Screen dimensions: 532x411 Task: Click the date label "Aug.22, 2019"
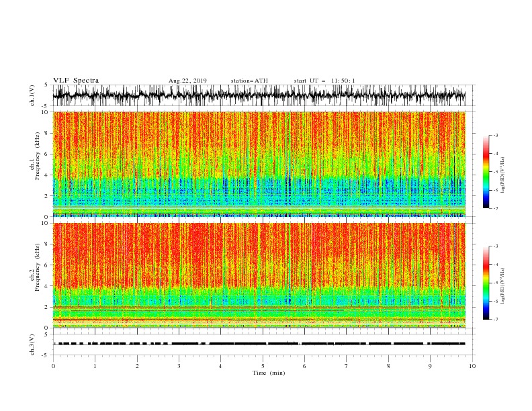click(x=187, y=81)
